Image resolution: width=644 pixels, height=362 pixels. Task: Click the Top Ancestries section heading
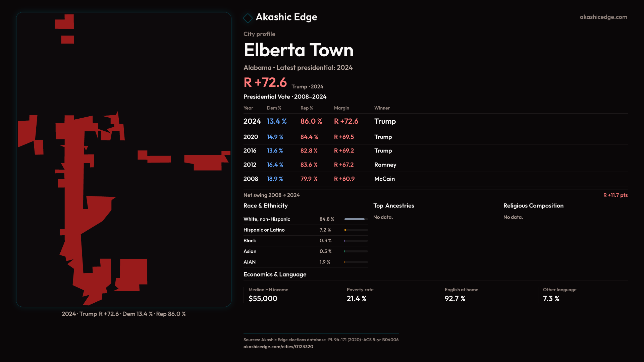pyautogui.click(x=393, y=206)
